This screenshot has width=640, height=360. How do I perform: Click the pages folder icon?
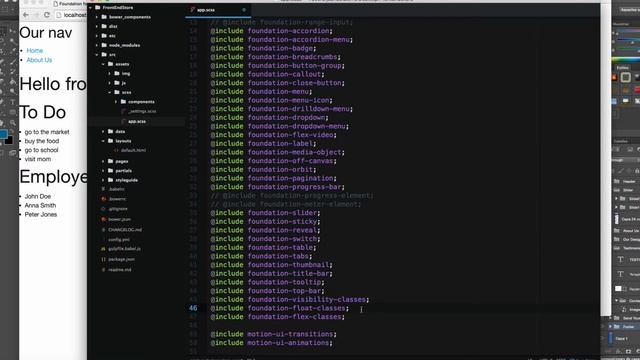111,161
